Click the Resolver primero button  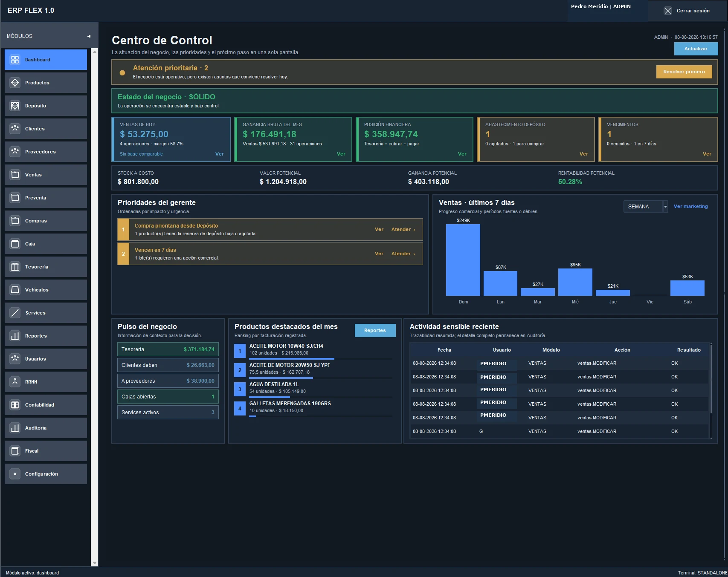point(684,72)
